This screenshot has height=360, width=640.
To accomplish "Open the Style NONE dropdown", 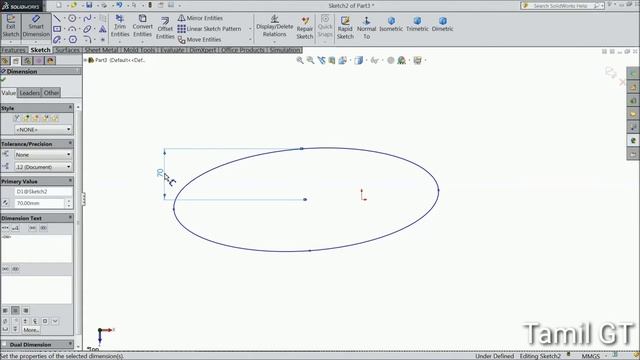I will coord(43,129).
